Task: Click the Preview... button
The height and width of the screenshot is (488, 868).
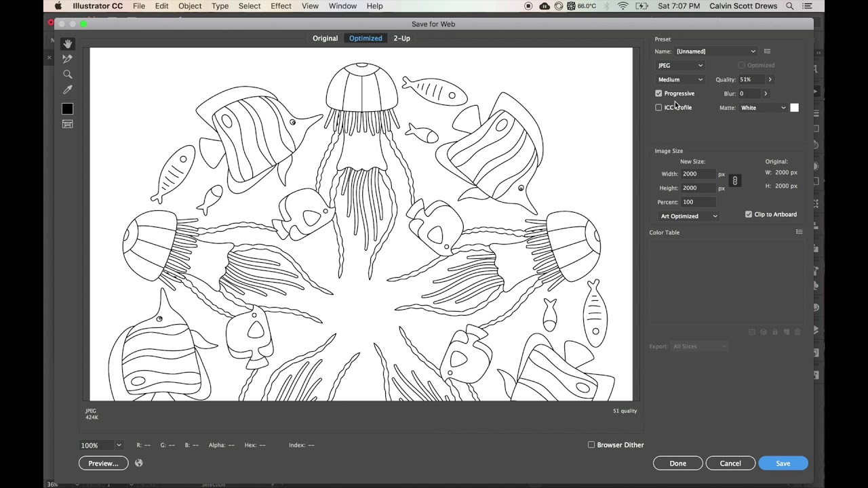Action: point(103,463)
